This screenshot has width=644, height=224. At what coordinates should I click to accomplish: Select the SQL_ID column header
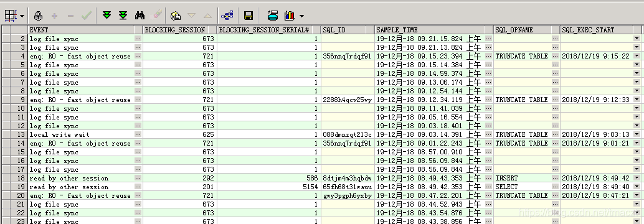(348, 30)
